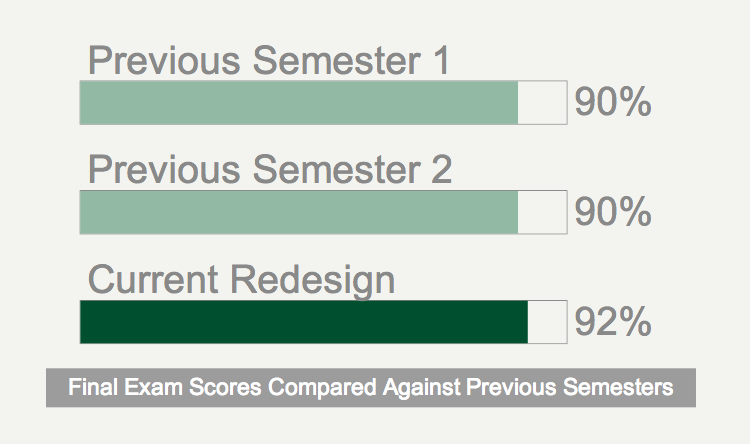The image size is (750, 444).
Task: Click the unfilled end of Previous Semester 1 bar
Action: click(x=542, y=103)
